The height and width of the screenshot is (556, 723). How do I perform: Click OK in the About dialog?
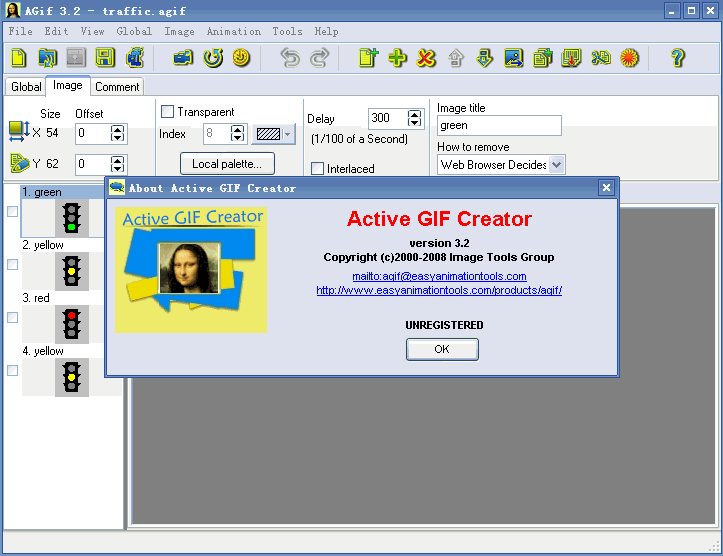click(x=442, y=349)
